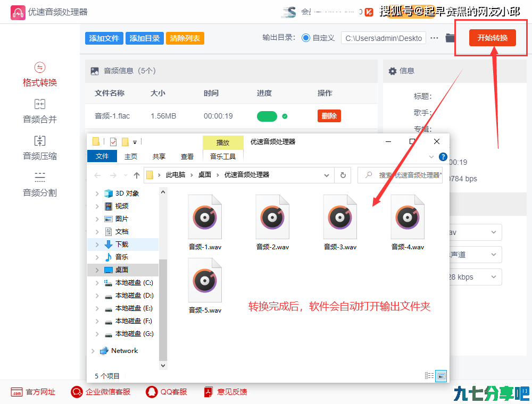Image resolution: width=532 pixels, height=404 pixels.
Task: Open the 音频-1.wav file icon
Action: pos(205,217)
